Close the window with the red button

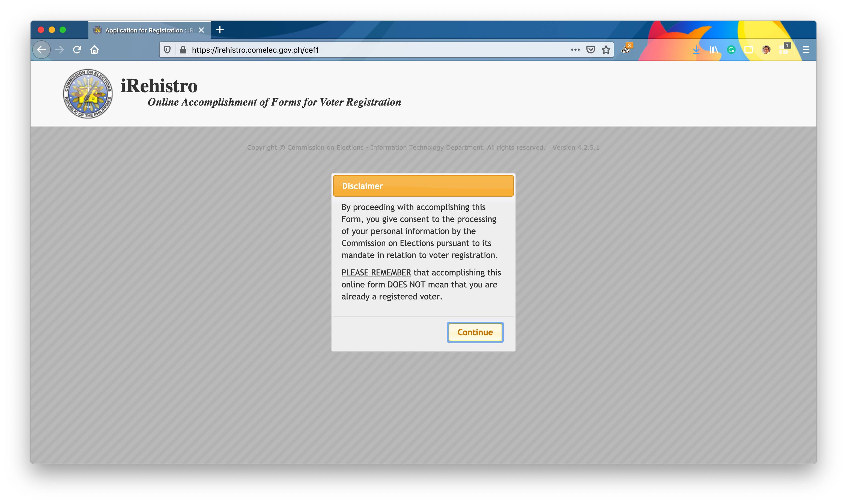coord(41,30)
